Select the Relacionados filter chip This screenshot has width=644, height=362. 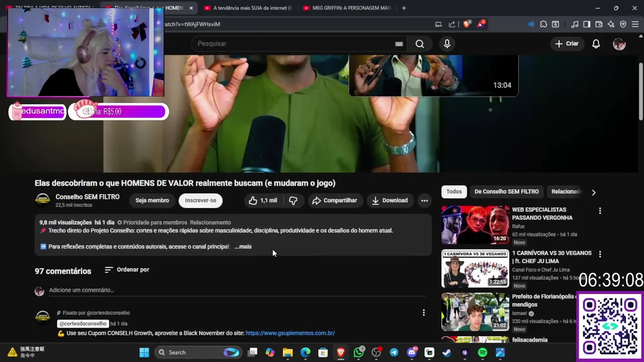coord(566,192)
